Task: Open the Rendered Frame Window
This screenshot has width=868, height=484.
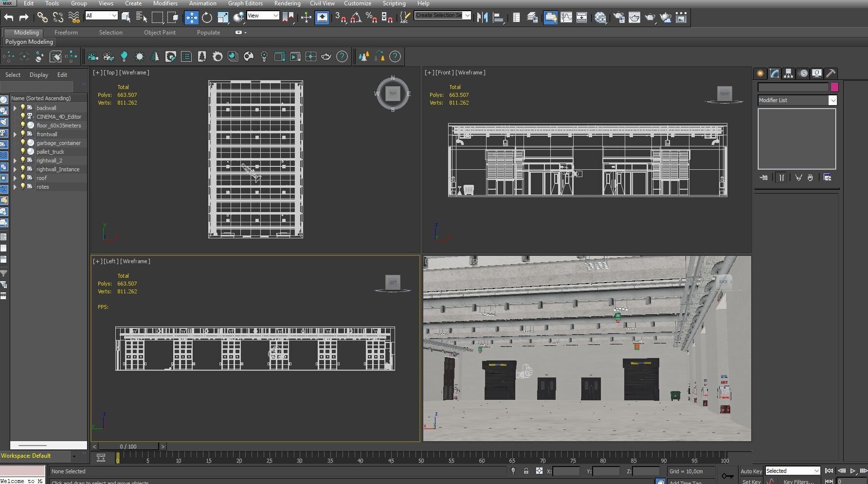Action: tap(634, 18)
